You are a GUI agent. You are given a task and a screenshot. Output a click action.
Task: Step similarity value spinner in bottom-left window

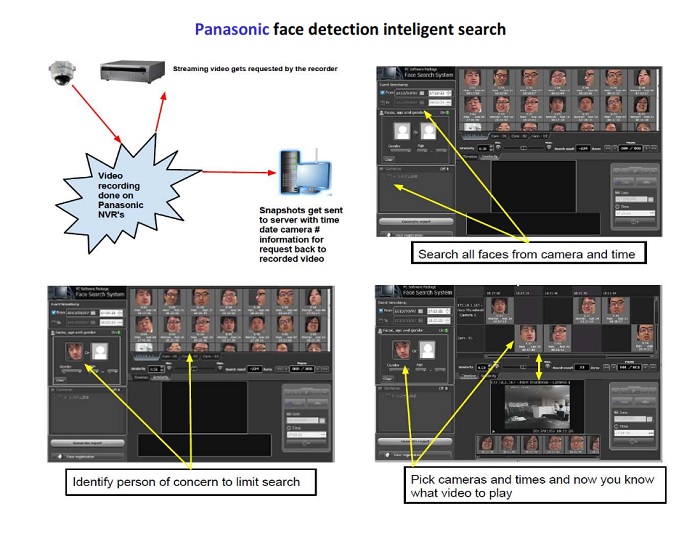click(x=161, y=369)
